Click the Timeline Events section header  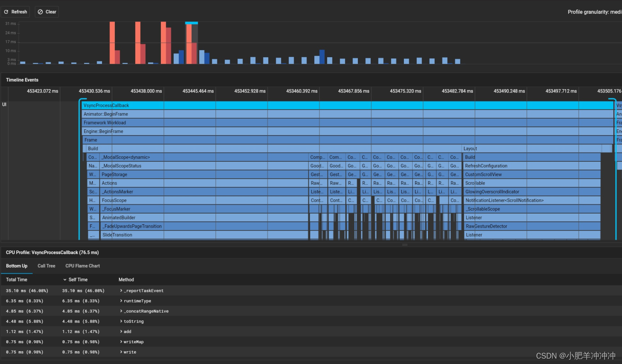pos(22,80)
